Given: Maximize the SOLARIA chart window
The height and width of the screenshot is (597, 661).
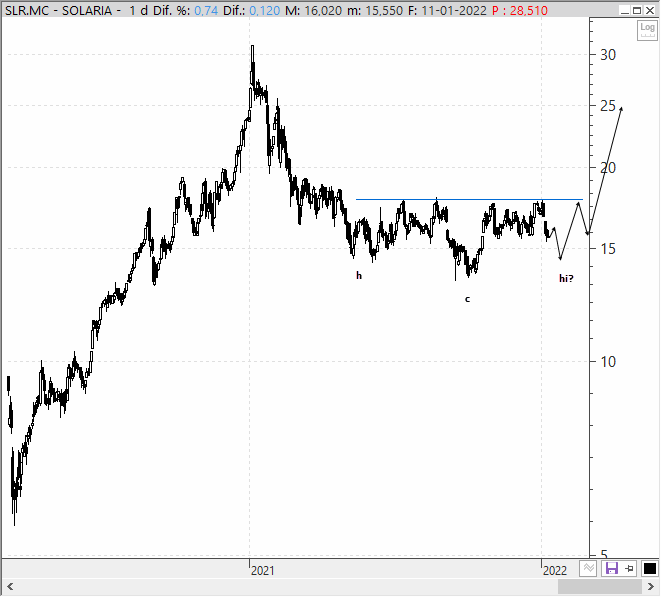Looking at the screenshot, I should (637, 10).
